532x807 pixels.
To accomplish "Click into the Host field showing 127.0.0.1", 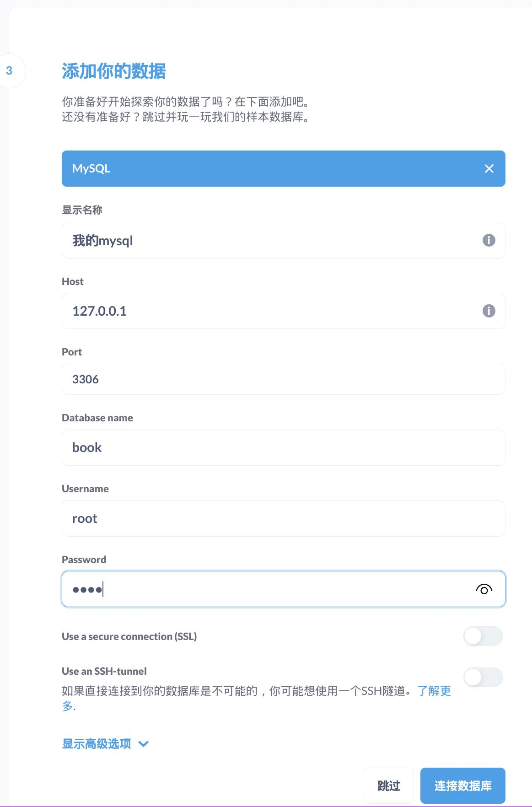I will click(284, 311).
